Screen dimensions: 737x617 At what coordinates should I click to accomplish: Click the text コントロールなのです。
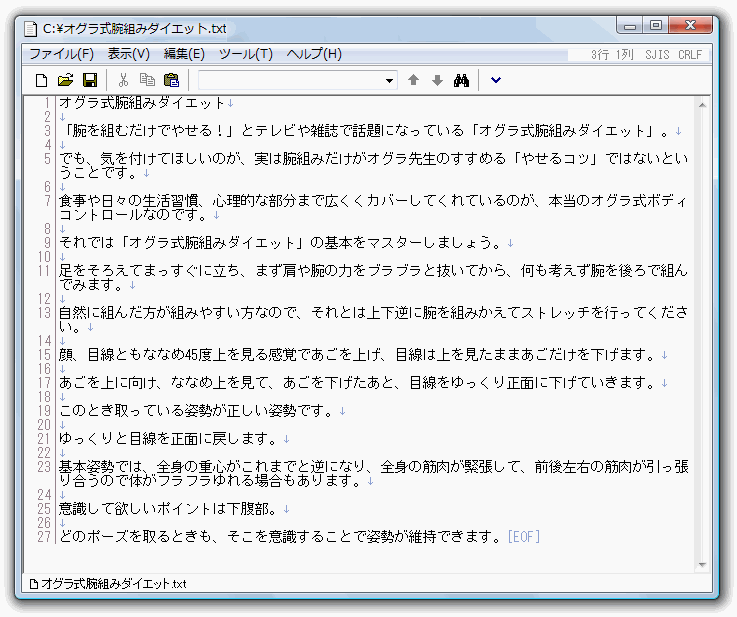pyautogui.click(x=134, y=215)
